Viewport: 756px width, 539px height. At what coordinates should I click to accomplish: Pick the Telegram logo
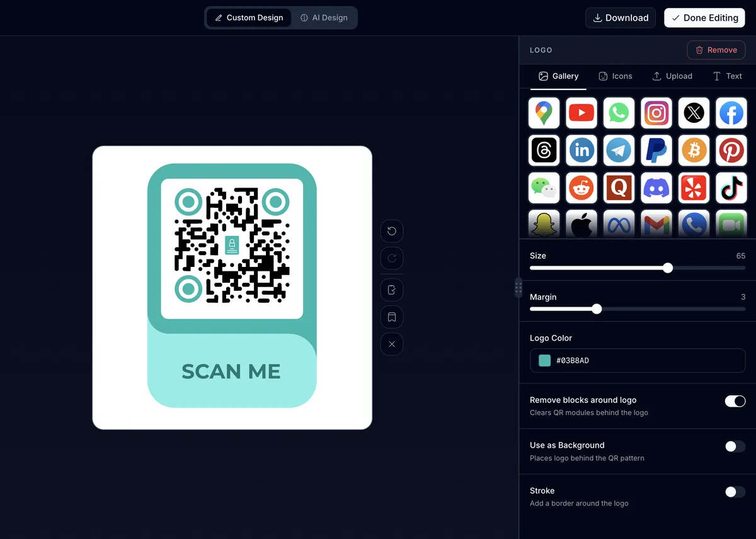(619, 150)
